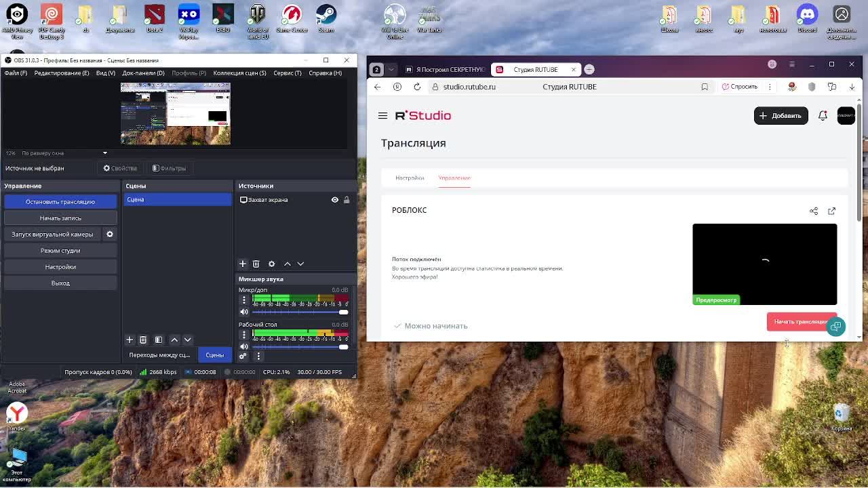Click the RUTUBE stream preview player

tap(765, 264)
